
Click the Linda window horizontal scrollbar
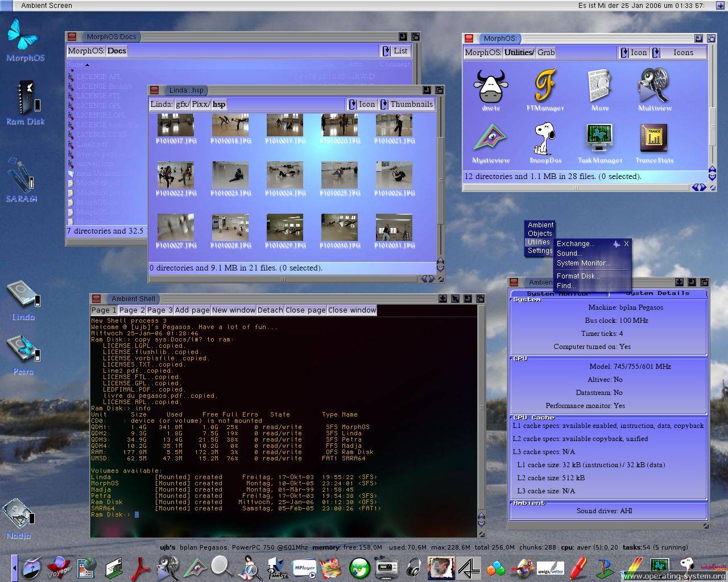pyautogui.click(x=283, y=279)
